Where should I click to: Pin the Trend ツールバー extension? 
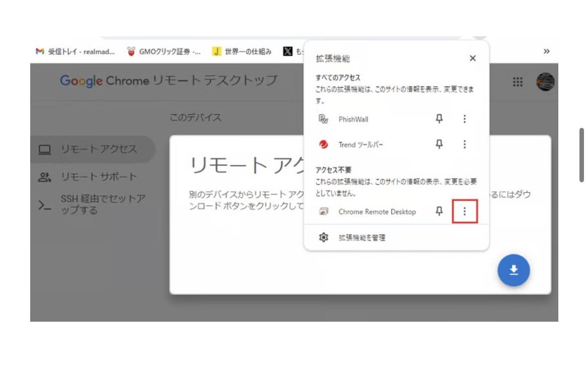(x=439, y=144)
